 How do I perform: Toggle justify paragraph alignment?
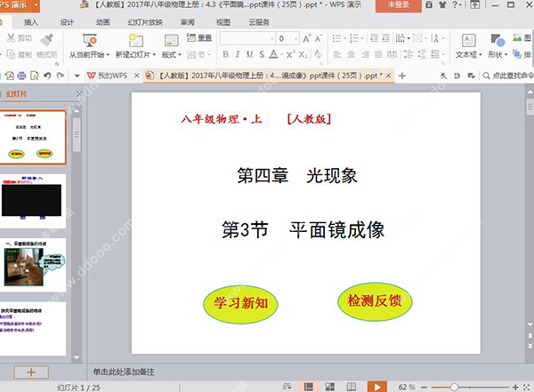click(x=378, y=54)
